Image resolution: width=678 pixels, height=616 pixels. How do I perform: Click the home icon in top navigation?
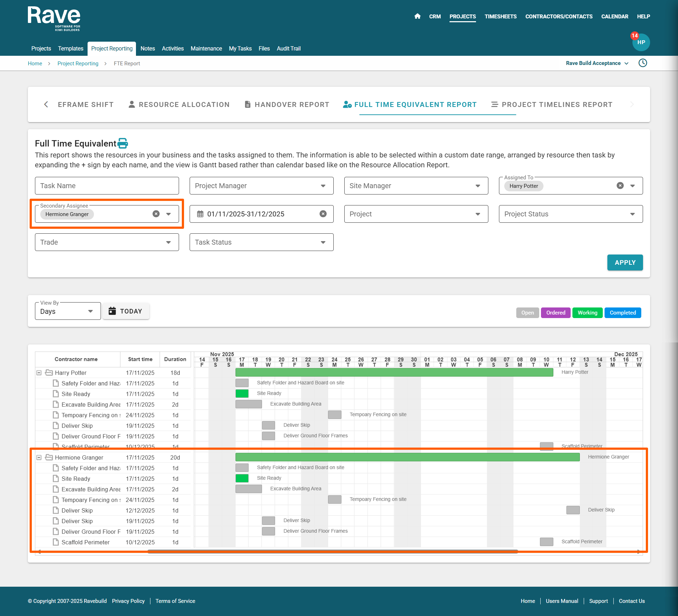pos(417,16)
